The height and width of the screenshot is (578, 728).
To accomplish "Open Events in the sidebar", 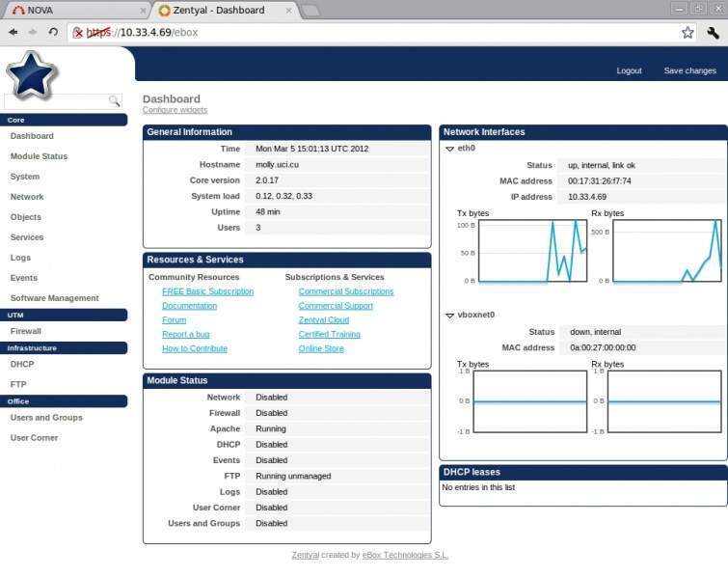I will 24,278.
